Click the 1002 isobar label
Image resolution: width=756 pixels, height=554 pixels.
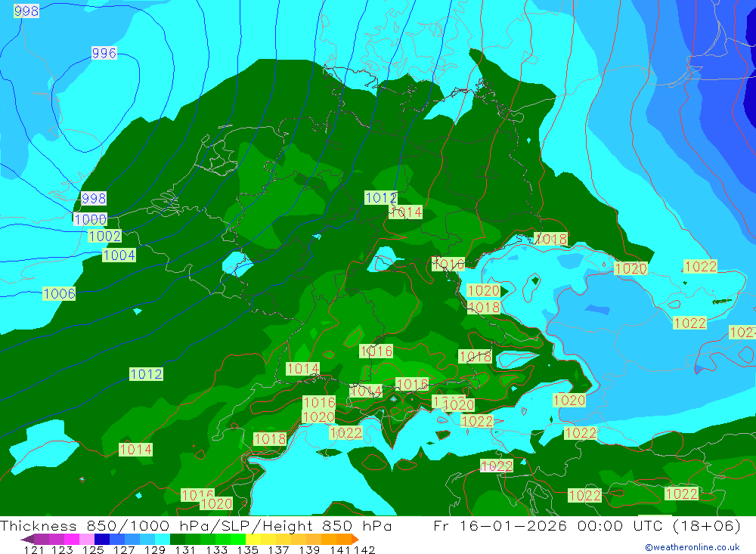tap(104, 236)
